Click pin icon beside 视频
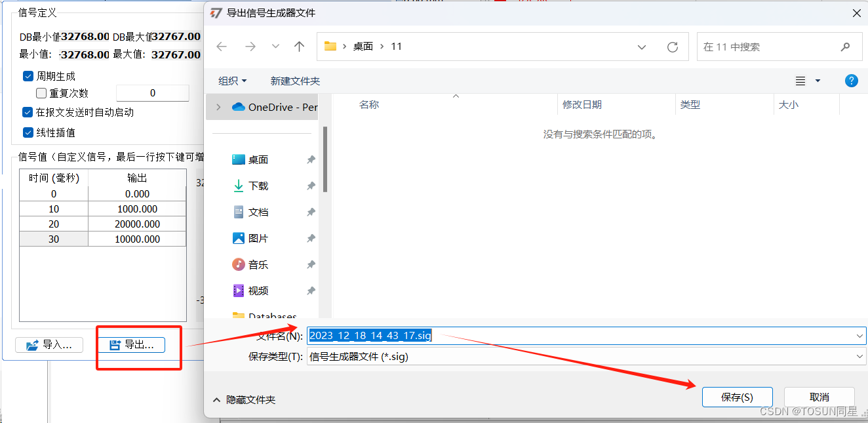This screenshot has height=423, width=868. [x=311, y=291]
